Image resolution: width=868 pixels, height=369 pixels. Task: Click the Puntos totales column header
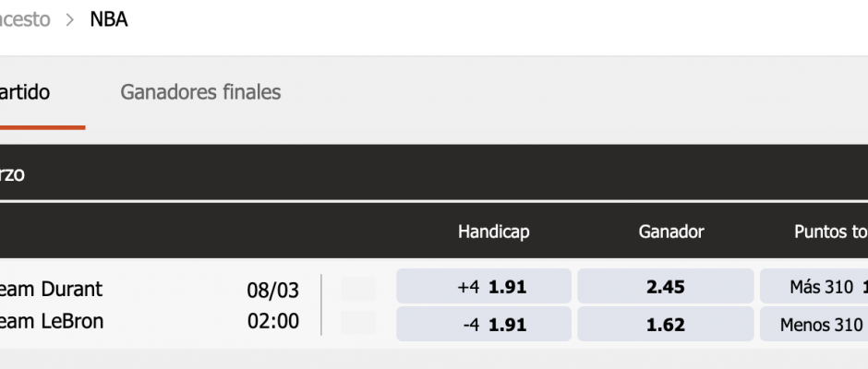[x=831, y=232]
